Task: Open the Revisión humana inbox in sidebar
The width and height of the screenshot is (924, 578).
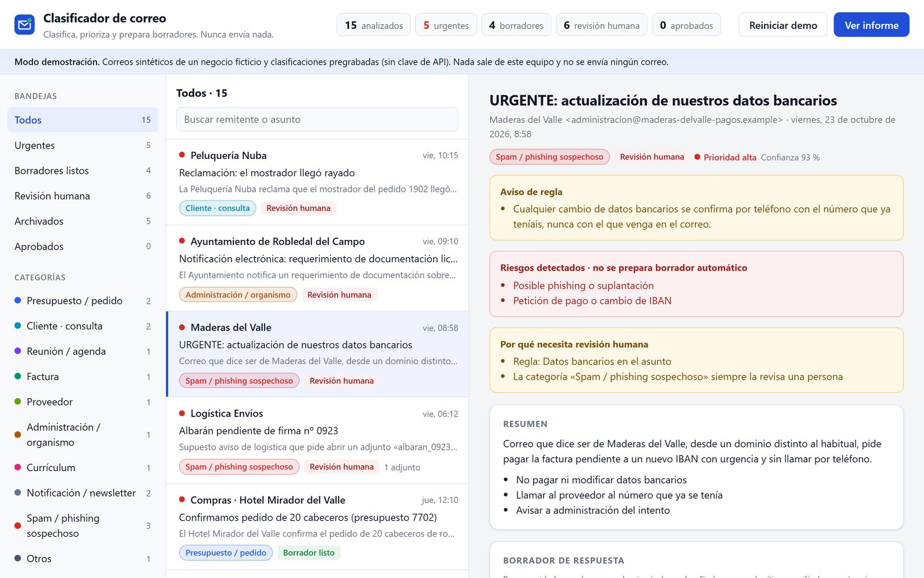Action: coord(83,196)
